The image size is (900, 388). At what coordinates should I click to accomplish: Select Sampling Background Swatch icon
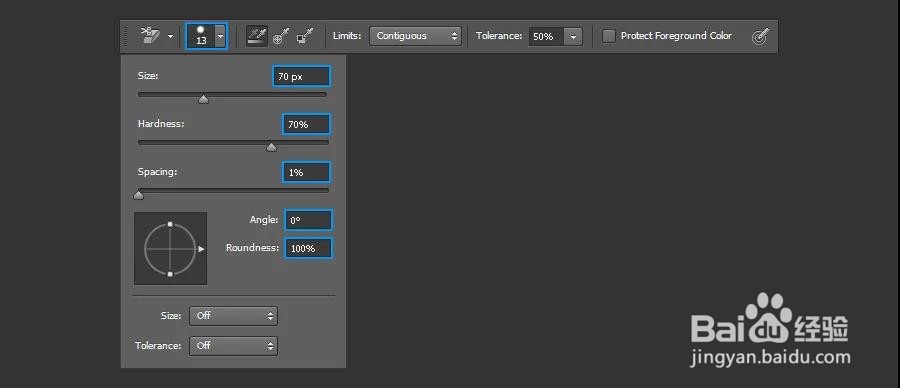pos(304,36)
